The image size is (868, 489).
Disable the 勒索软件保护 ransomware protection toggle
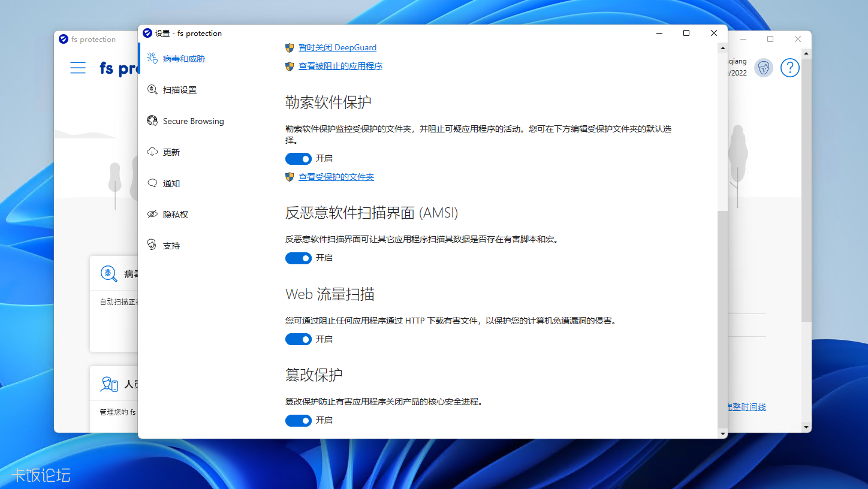click(x=298, y=159)
